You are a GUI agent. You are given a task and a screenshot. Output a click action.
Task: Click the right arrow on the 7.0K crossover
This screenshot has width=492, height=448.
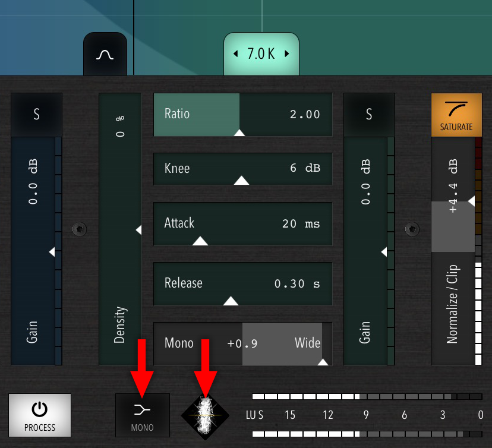(286, 53)
